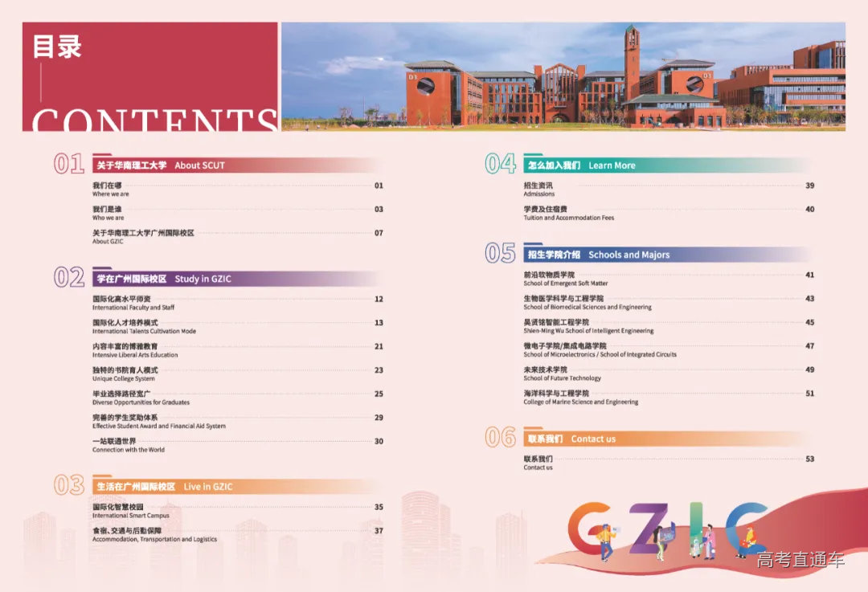Screen dimensions: 868x592
Task: Click the red 目录 CONTENTS title block
Action: coord(150,76)
